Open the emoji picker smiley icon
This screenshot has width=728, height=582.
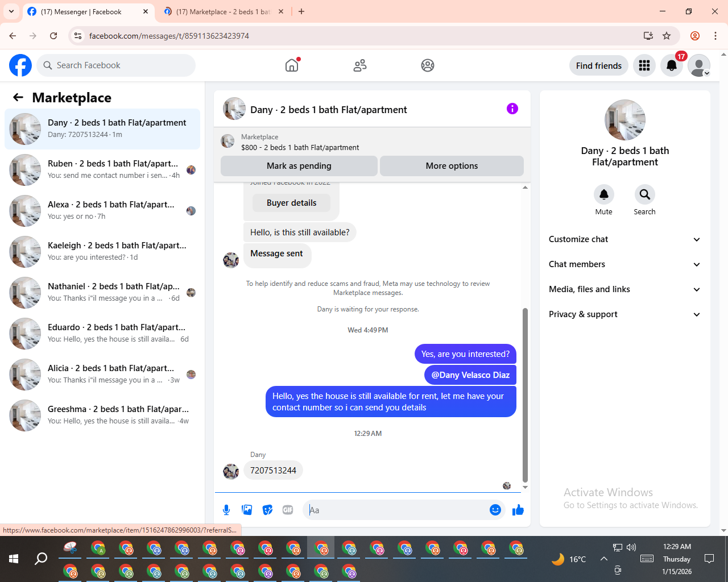495,510
